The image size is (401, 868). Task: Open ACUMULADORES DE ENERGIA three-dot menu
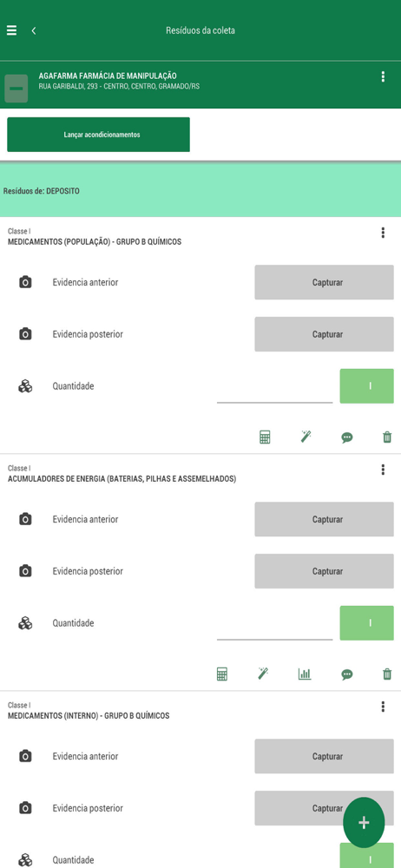click(x=383, y=470)
